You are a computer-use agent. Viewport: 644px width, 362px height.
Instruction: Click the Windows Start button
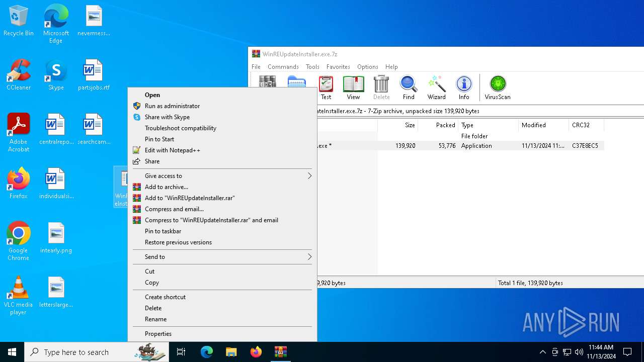coord(12,352)
